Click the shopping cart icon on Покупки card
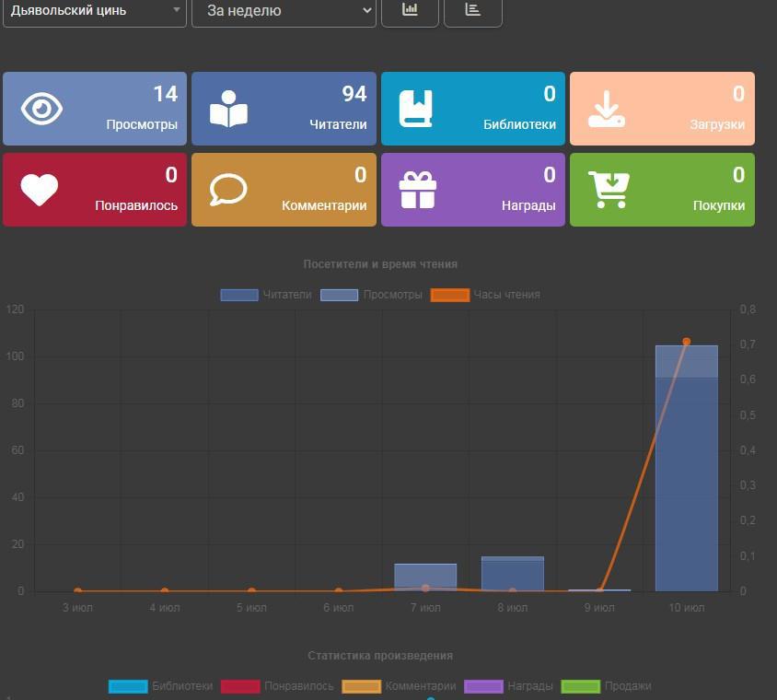777x700 pixels. pyautogui.click(x=609, y=190)
